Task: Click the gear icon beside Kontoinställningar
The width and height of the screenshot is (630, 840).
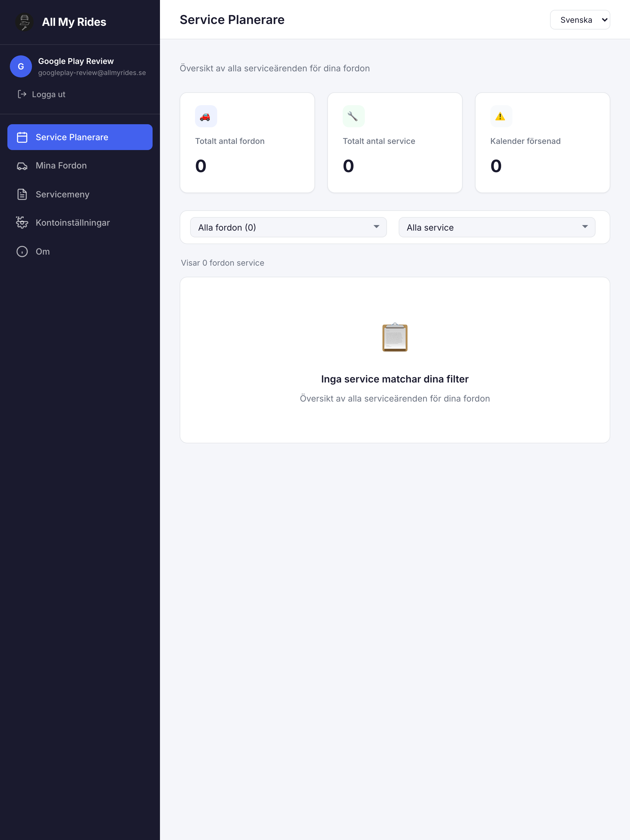Action: [x=22, y=223]
